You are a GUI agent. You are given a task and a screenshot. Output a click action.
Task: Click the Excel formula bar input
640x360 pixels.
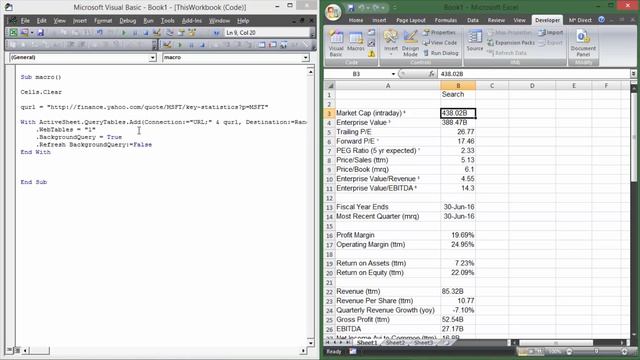tap(533, 74)
